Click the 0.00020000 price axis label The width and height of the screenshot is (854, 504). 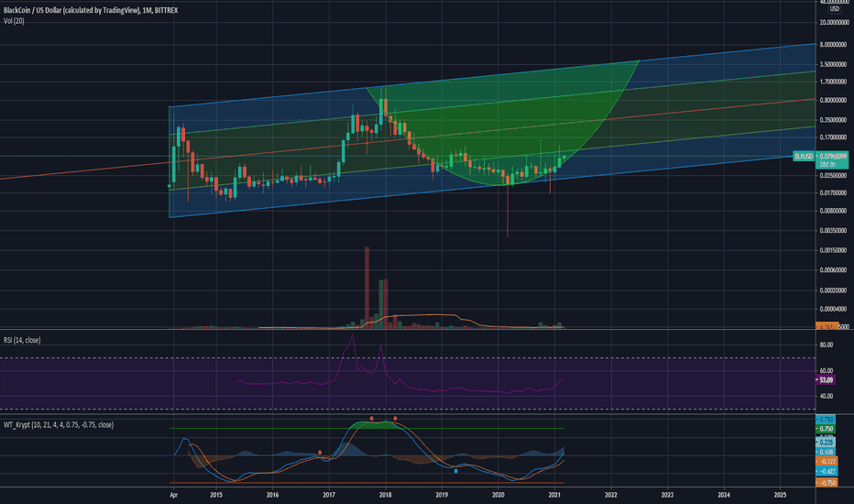pyautogui.click(x=834, y=290)
